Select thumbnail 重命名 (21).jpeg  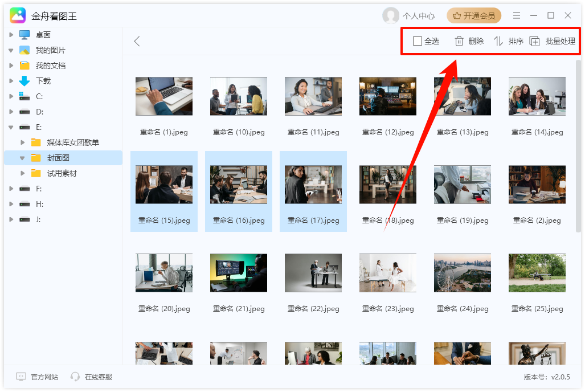pyautogui.click(x=239, y=273)
